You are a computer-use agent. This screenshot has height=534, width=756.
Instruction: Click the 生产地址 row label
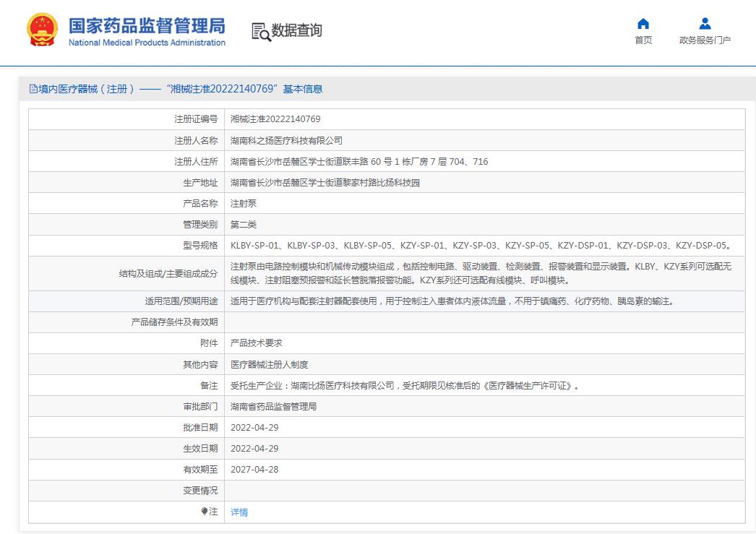(200, 183)
